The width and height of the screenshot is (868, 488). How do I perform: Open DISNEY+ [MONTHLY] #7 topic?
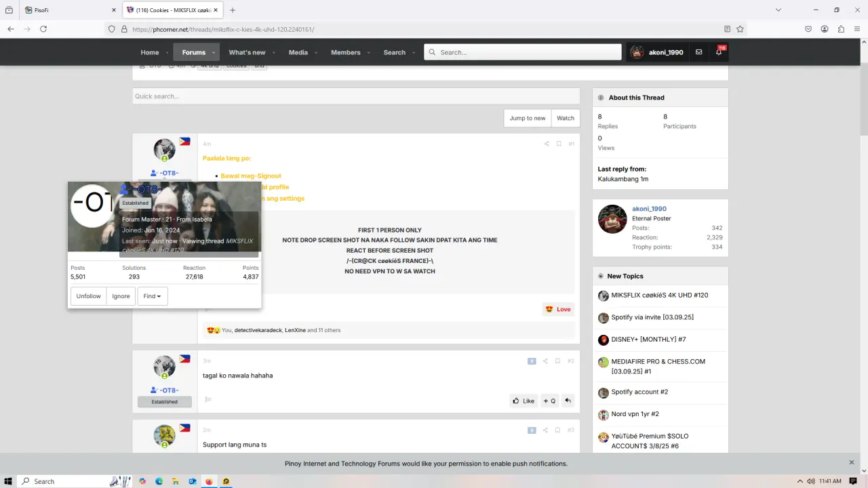[648, 339]
